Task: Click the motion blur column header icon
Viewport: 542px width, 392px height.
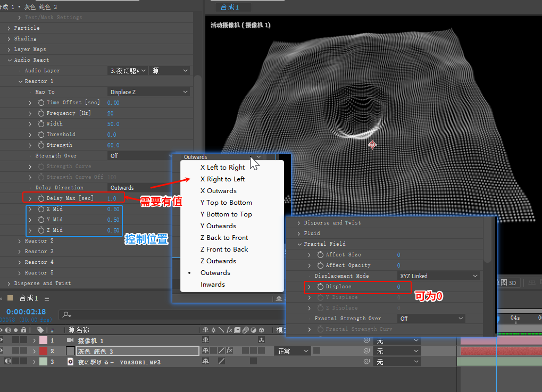Action: (x=245, y=330)
